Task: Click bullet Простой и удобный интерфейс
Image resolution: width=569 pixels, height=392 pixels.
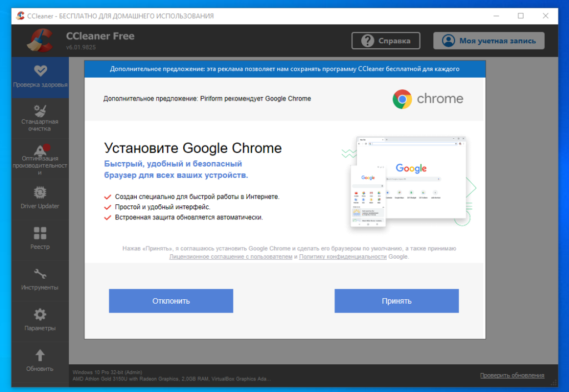Action: pyautogui.click(x=163, y=207)
